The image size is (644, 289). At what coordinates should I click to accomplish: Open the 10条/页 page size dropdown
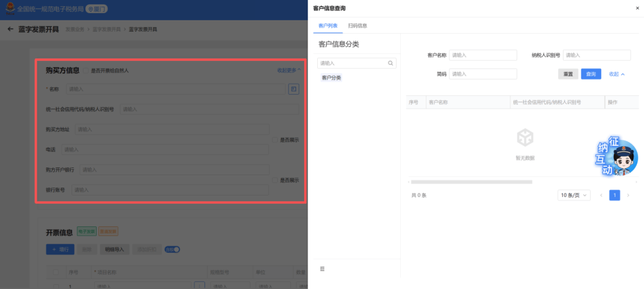(574, 195)
